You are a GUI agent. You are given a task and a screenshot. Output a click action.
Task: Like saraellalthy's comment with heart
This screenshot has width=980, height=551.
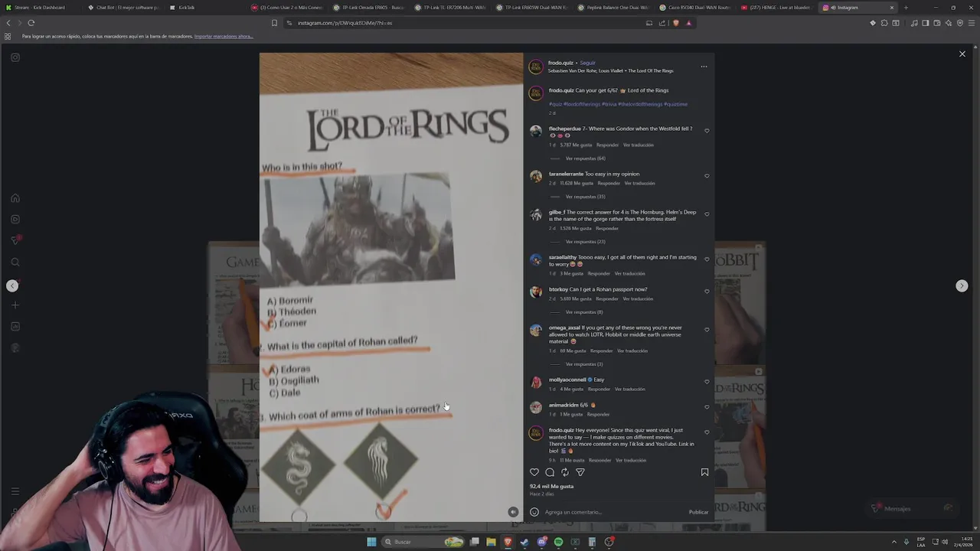tap(707, 259)
